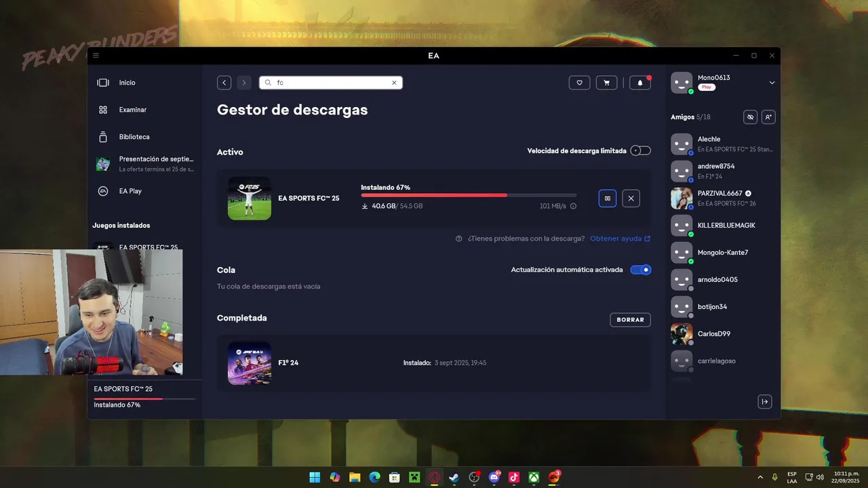Open Microsoft Edge from the taskbar
Viewport: 868px width, 488px height.
375,477
